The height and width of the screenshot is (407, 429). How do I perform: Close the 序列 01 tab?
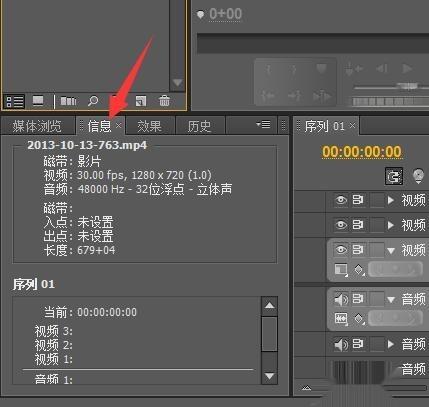[352, 125]
